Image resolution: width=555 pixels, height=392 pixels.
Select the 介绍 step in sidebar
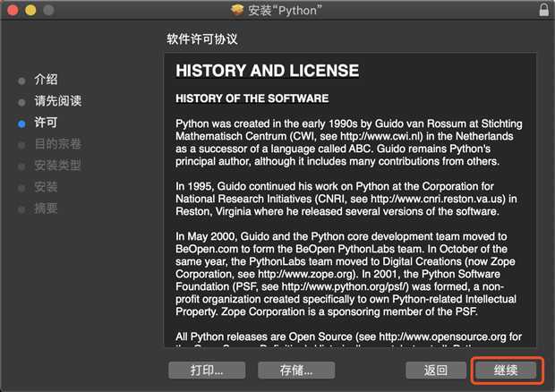point(46,80)
